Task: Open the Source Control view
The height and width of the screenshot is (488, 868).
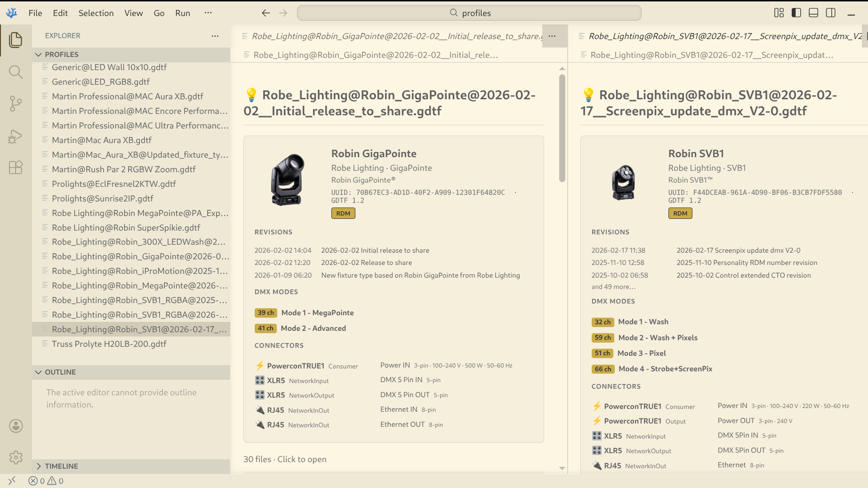Action: (x=16, y=104)
